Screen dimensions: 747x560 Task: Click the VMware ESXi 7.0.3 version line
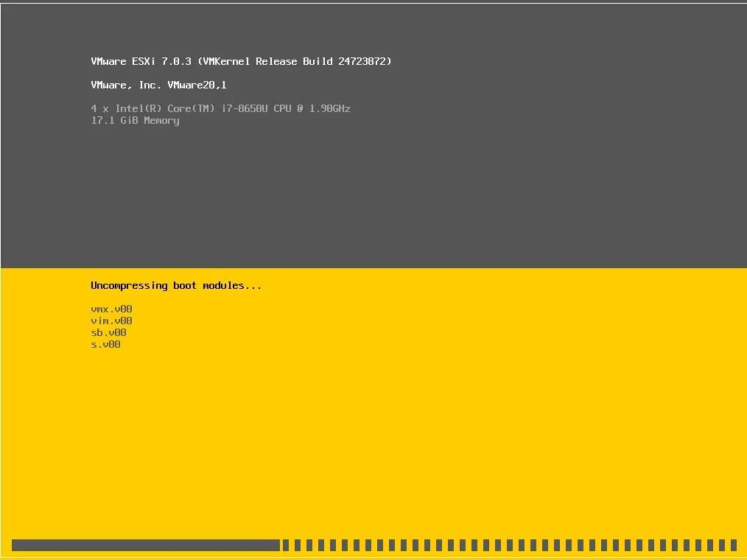241,61
